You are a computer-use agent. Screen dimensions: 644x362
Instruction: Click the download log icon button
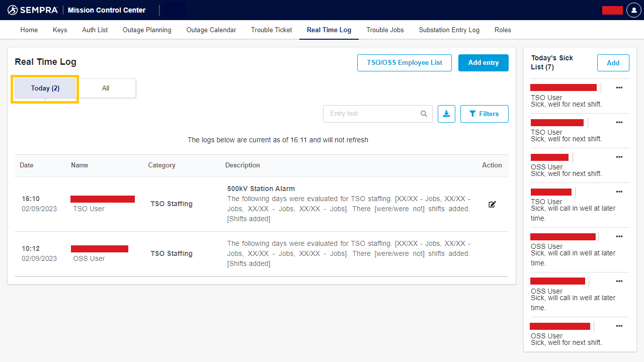(446, 114)
